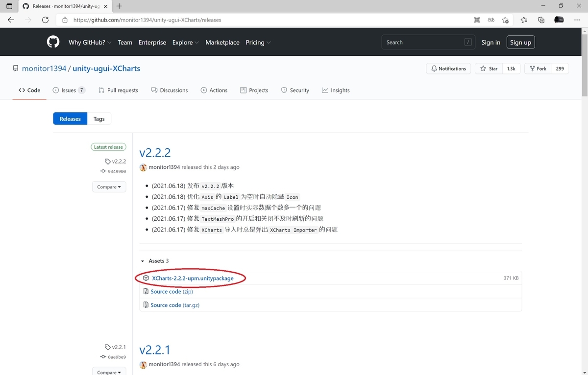Select the tag icon next to v2.2.2
Image resolution: width=588 pixels, height=375 pixels.
[107, 161]
